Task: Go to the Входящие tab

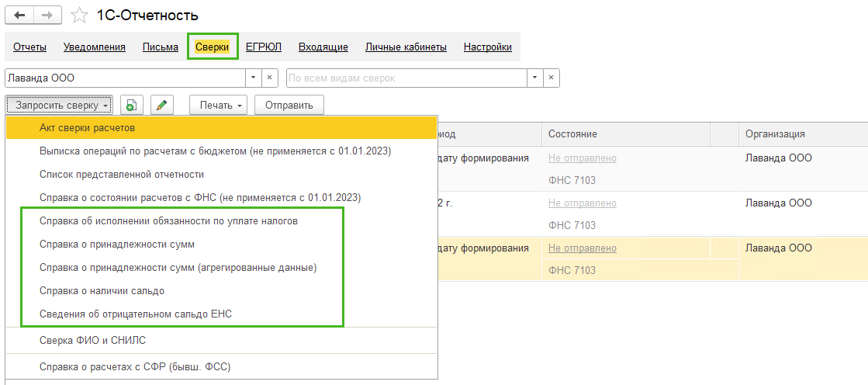Action: pos(323,47)
